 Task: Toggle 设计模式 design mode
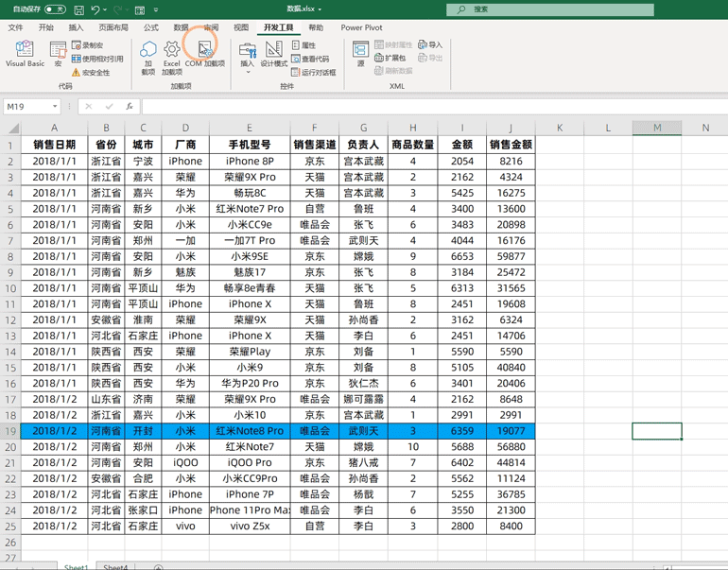click(x=274, y=54)
